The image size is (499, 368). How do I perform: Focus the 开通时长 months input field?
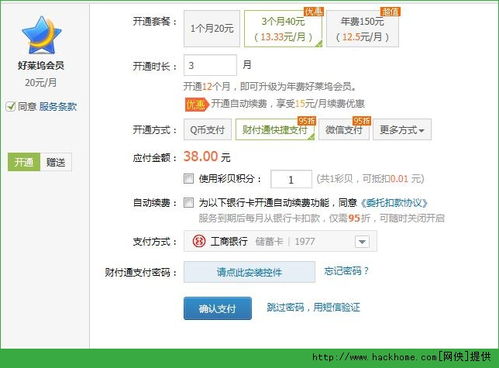tap(210, 65)
